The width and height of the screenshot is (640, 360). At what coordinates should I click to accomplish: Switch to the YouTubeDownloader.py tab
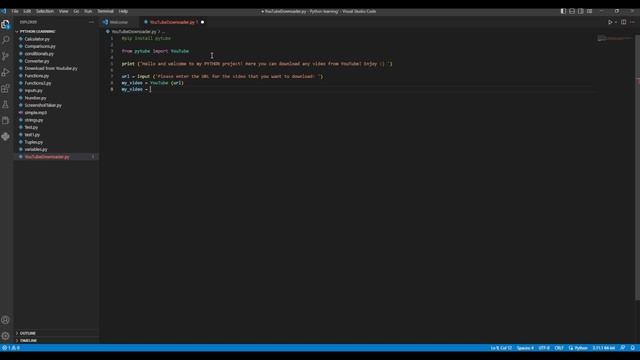tap(172, 22)
